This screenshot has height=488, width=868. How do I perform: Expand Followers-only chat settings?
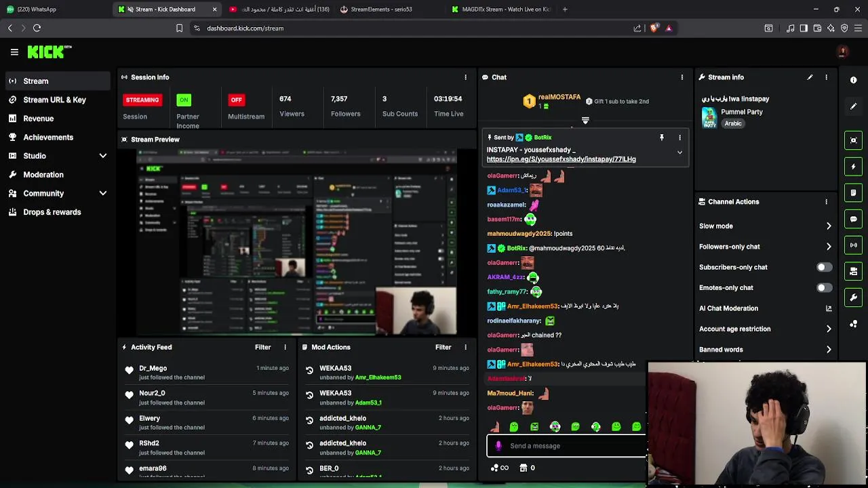829,247
